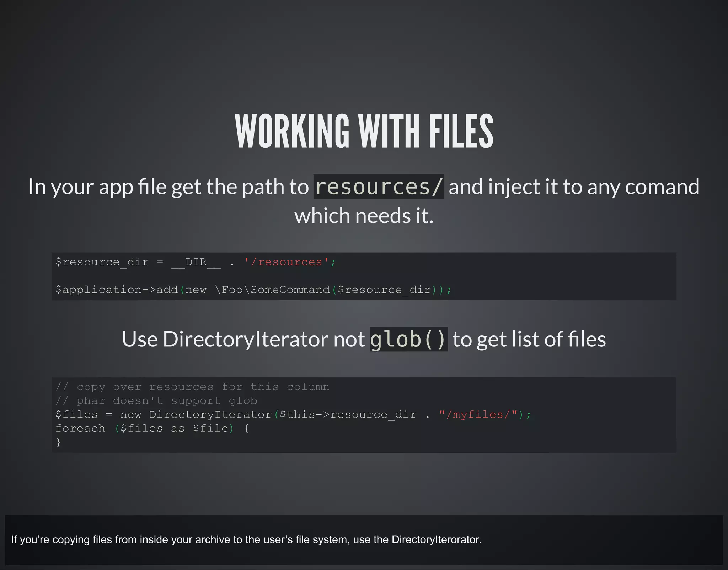Click the text 'In your app file get the path to'

(x=168, y=187)
